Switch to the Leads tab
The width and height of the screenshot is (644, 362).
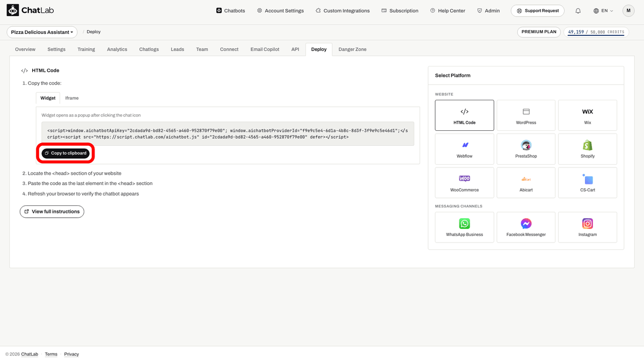[x=178, y=49]
